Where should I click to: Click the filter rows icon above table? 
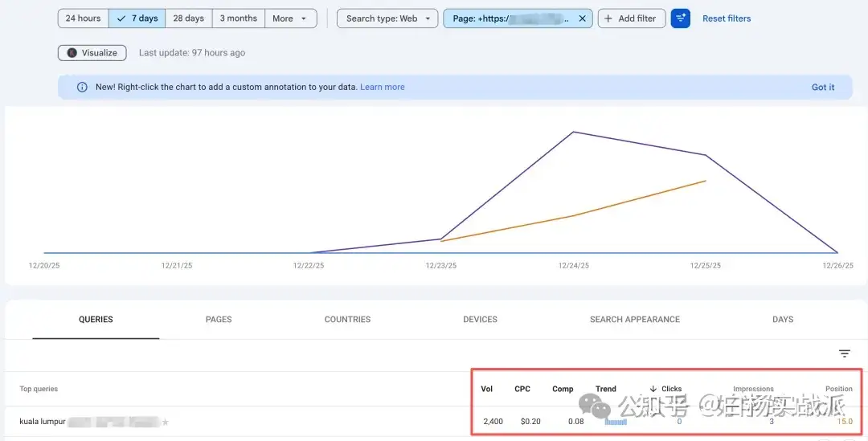[x=845, y=353]
